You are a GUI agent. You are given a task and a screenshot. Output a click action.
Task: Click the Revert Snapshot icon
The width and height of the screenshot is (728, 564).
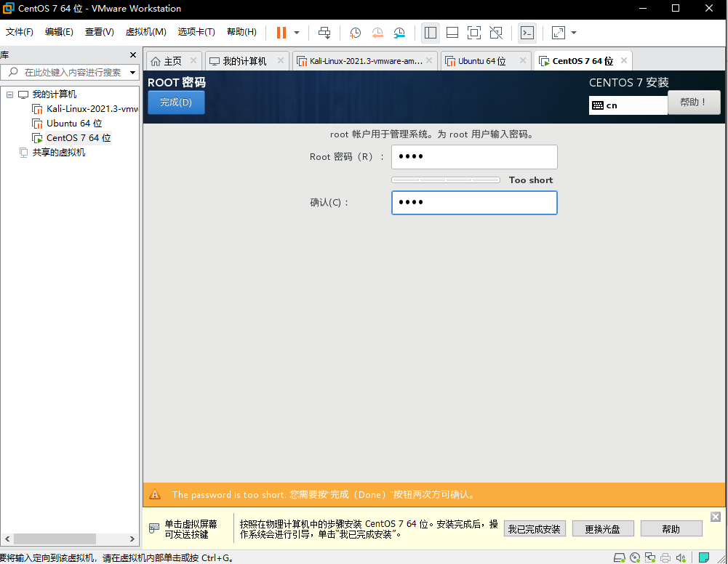click(x=377, y=33)
